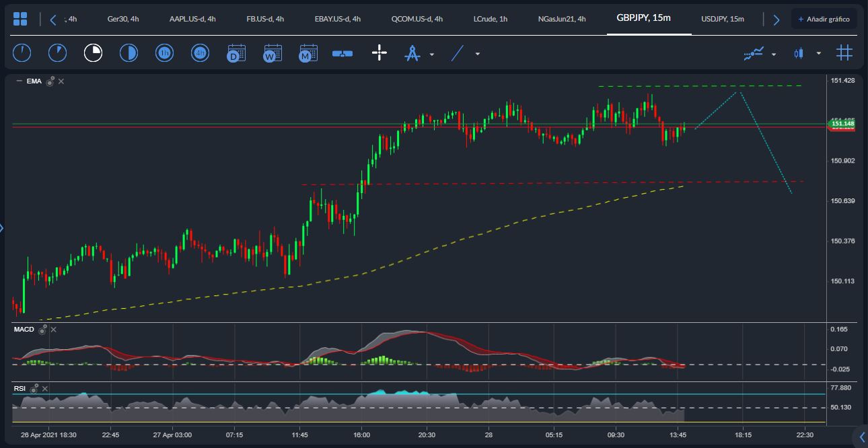This screenshot has width=868, height=448.
Task: Click the 150.639 price axis value
Action: coord(842,201)
